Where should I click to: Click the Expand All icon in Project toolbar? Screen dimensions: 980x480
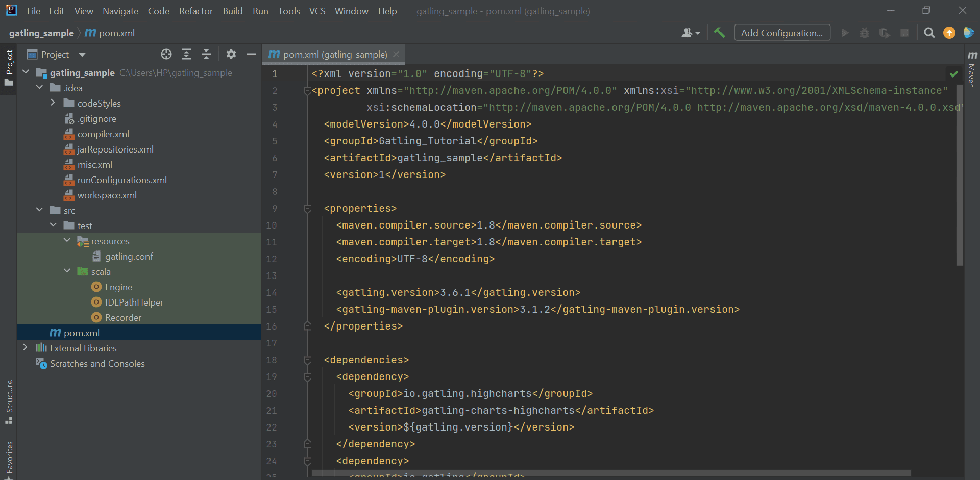pos(186,54)
